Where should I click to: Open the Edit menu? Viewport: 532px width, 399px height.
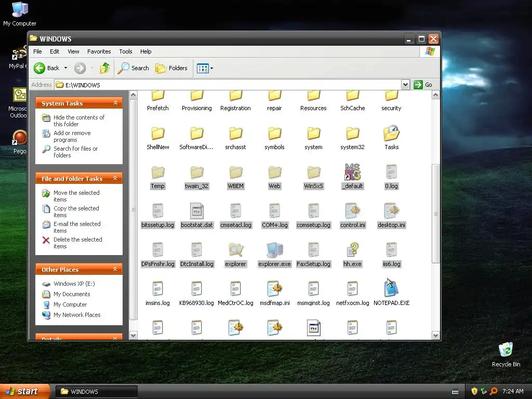point(55,51)
